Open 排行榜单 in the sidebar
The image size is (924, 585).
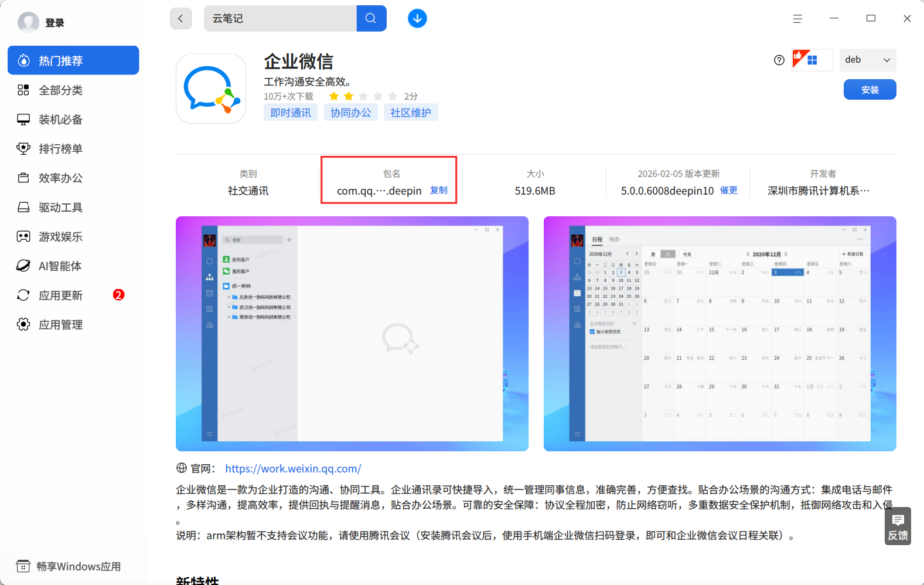tap(73, 148)
